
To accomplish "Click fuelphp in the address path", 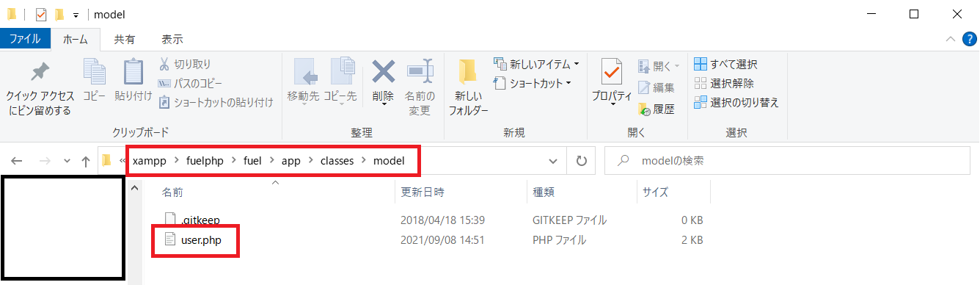I will click(x=205, y=160).
